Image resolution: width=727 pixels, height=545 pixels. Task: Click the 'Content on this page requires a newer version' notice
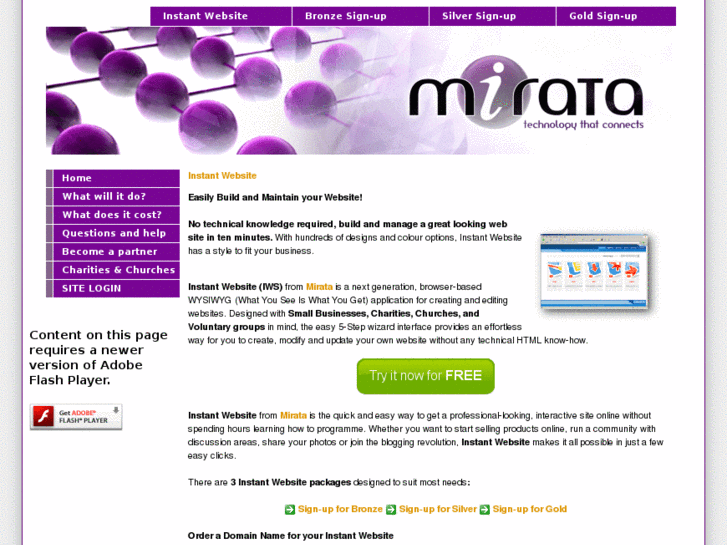coord(98,358)
